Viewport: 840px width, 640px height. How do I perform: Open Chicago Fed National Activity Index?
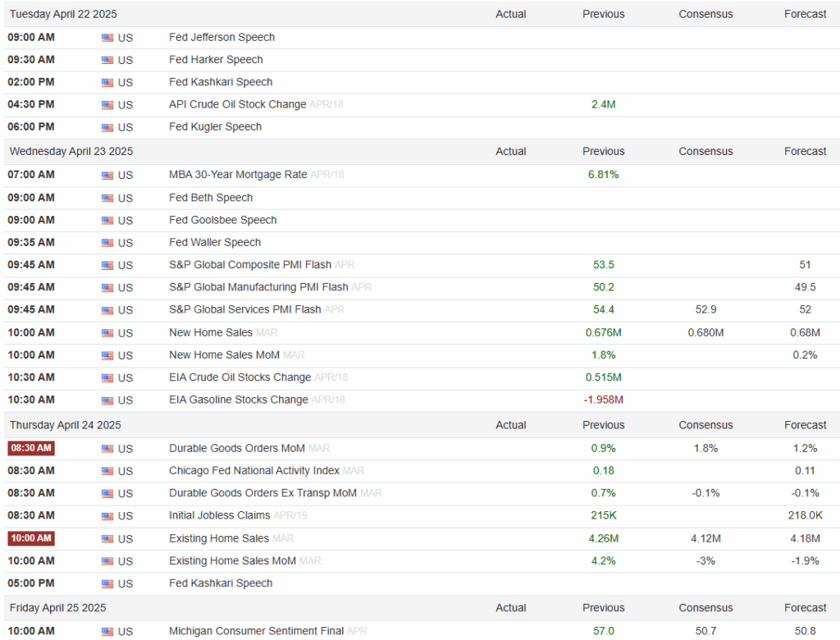point(254,471)
